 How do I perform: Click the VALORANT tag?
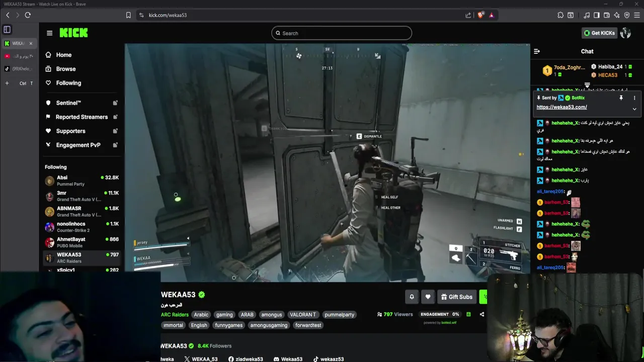pyautogui.click(x=303, y=315)
